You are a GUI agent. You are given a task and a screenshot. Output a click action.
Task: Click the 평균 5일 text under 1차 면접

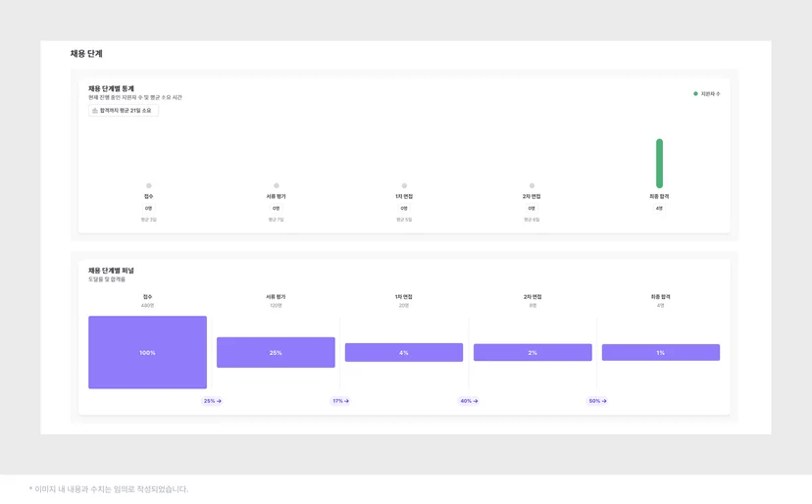[404, 220]
